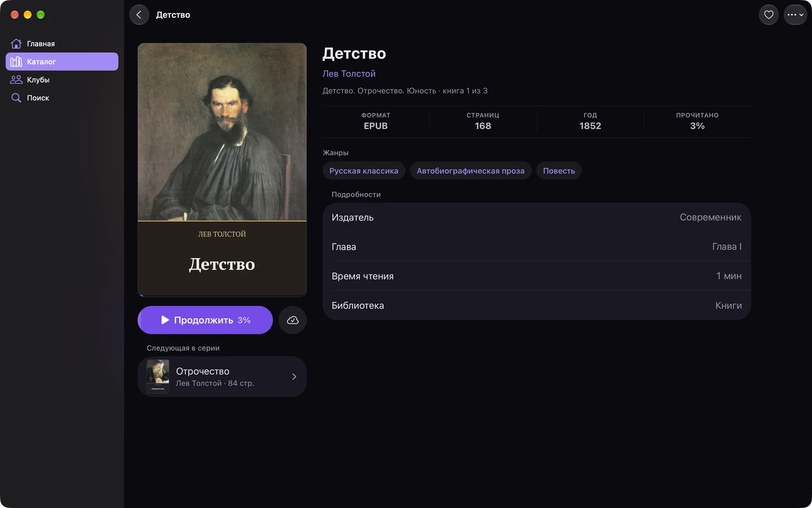The image size is (812, 508).
Task: Click the ПРОЧИТАНО value 3%
Action: [x=697, y=126]
